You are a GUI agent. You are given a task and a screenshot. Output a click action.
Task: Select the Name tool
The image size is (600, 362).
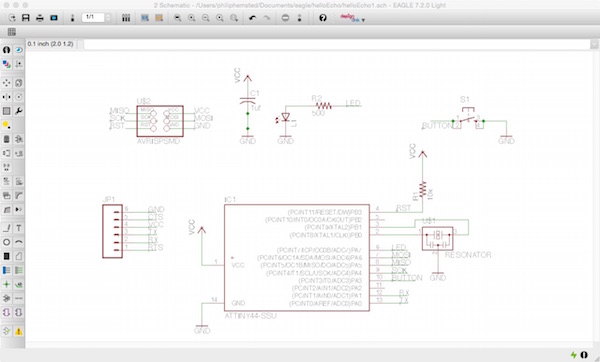7,181
